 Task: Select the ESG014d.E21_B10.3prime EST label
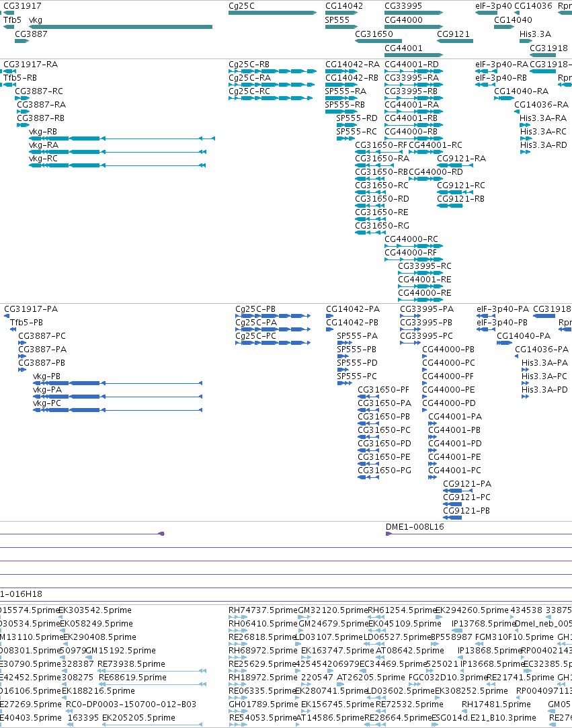(x=484, y=718)
